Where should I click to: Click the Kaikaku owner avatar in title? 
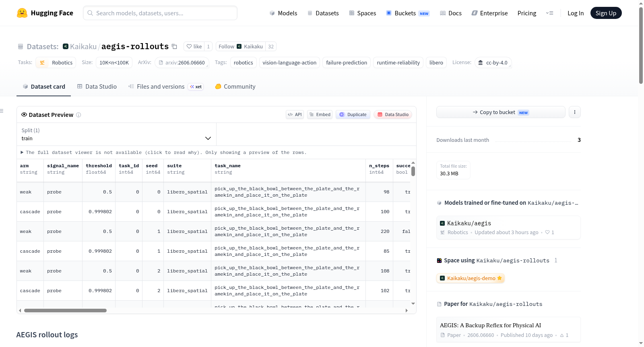[x=66, y=46]
